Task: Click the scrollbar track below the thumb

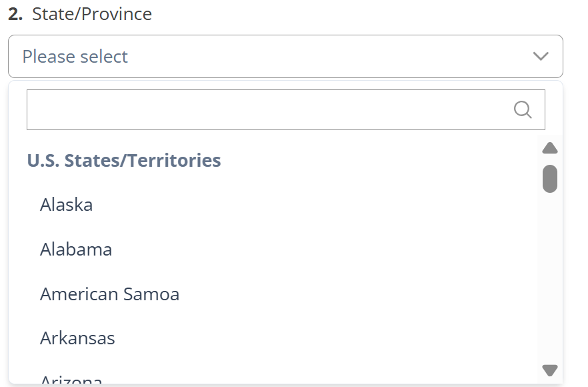Action: (x=550, y=278)
